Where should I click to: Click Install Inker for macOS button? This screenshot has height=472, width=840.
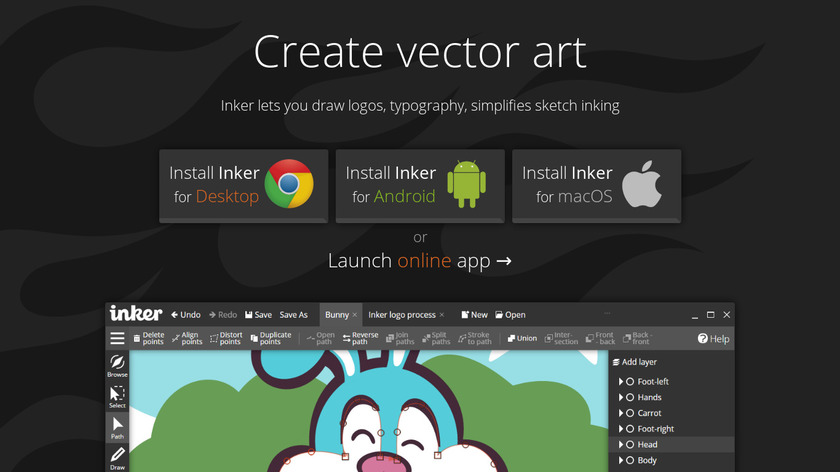(596, 185)
